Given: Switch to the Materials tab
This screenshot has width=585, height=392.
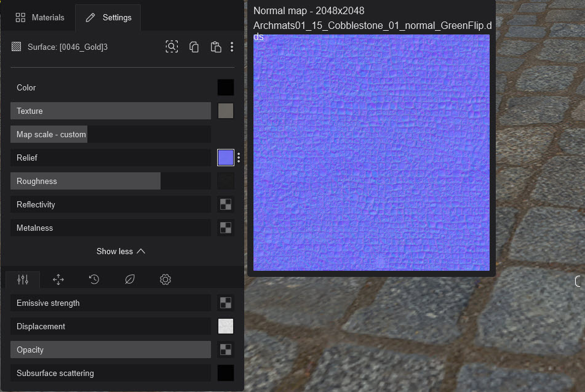Looking at the screenshot, I should [x=39, y=17].
